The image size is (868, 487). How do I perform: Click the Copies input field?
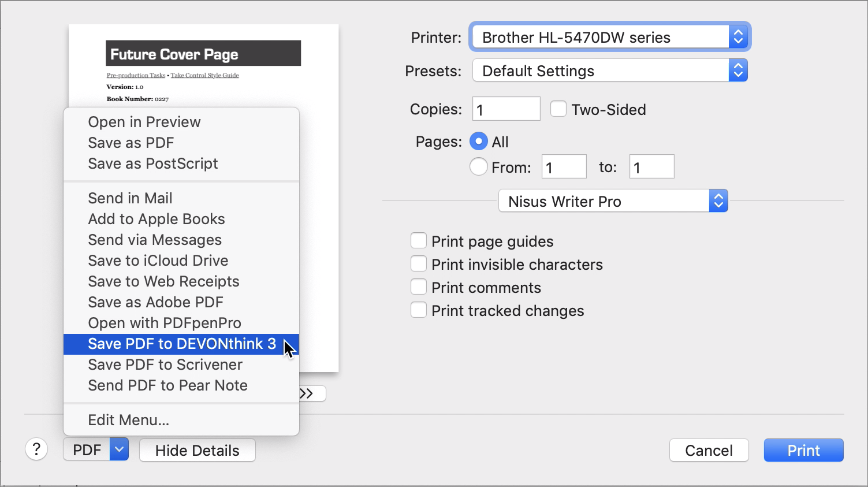pyautogui.click(x=506, y=109)
